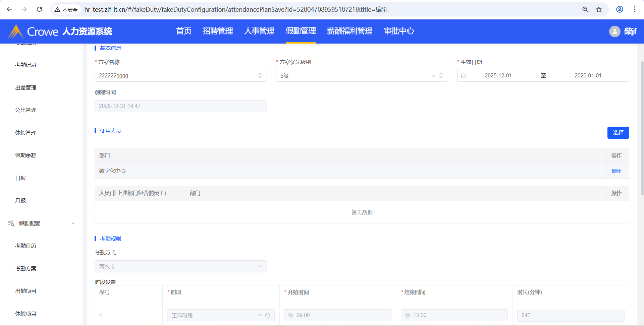Open the 方案优先级别 dropdown

pos(362,76)
